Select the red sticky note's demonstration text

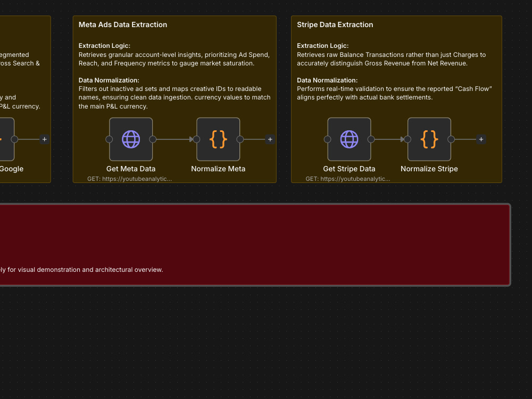pos(81,270)
